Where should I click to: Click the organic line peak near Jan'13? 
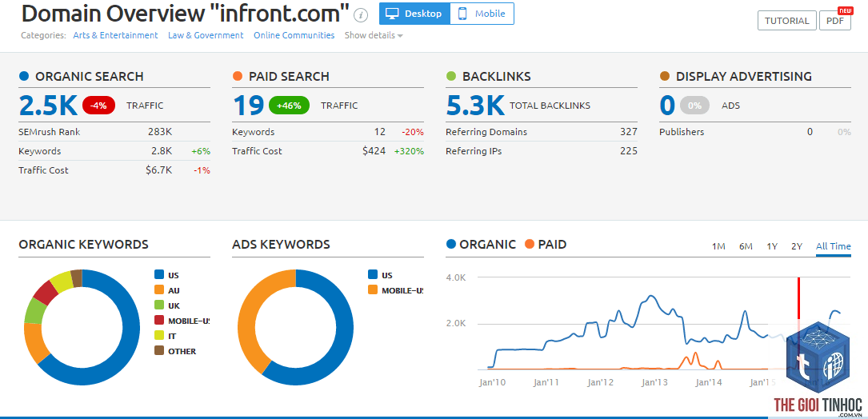coord(651,296)
